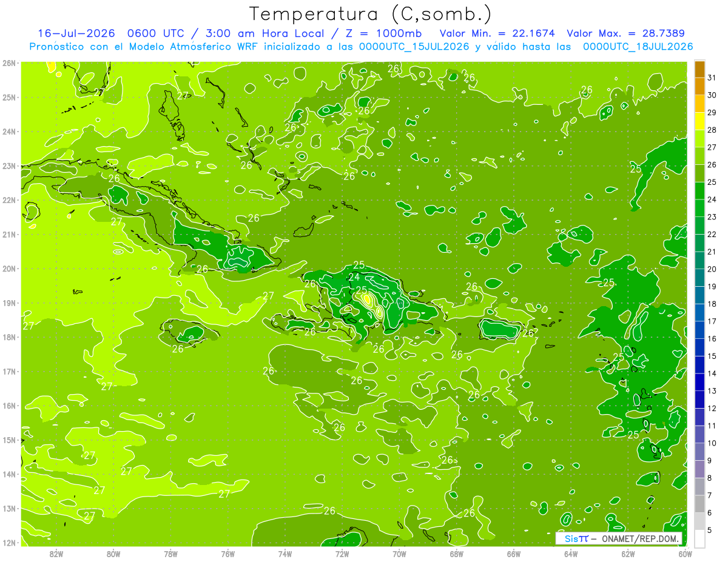Click the '15N' latitude axis label

(9, 440)
